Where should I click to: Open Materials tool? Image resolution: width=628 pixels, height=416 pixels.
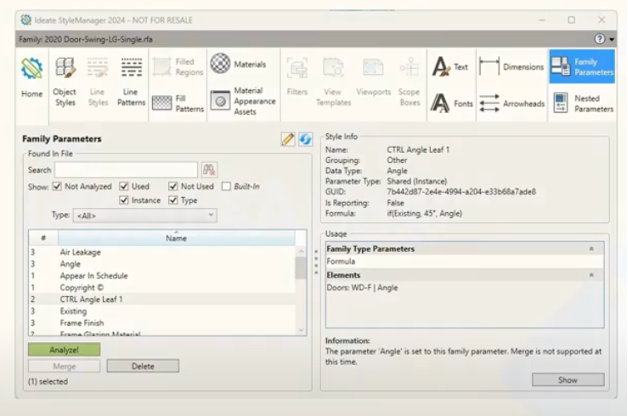point(238,64)
